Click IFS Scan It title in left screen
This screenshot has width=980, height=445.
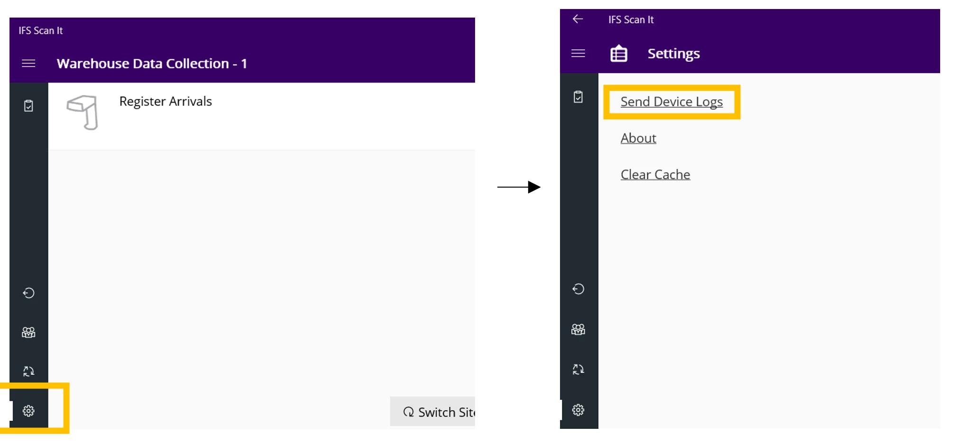click(x=41, y=30)
